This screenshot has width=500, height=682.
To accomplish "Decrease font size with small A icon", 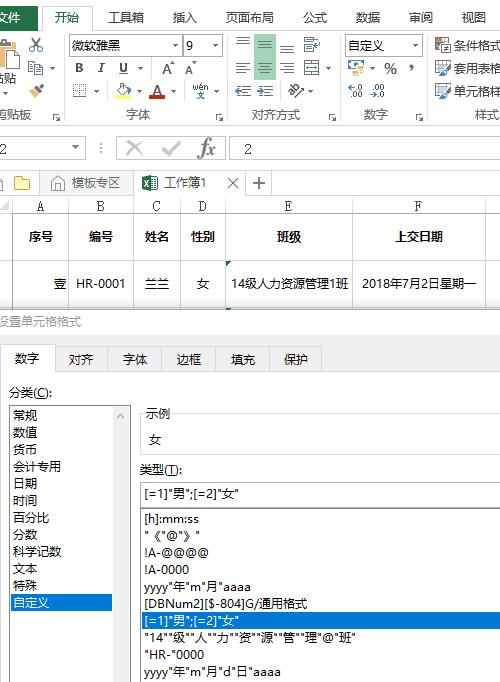I will 190,68.
